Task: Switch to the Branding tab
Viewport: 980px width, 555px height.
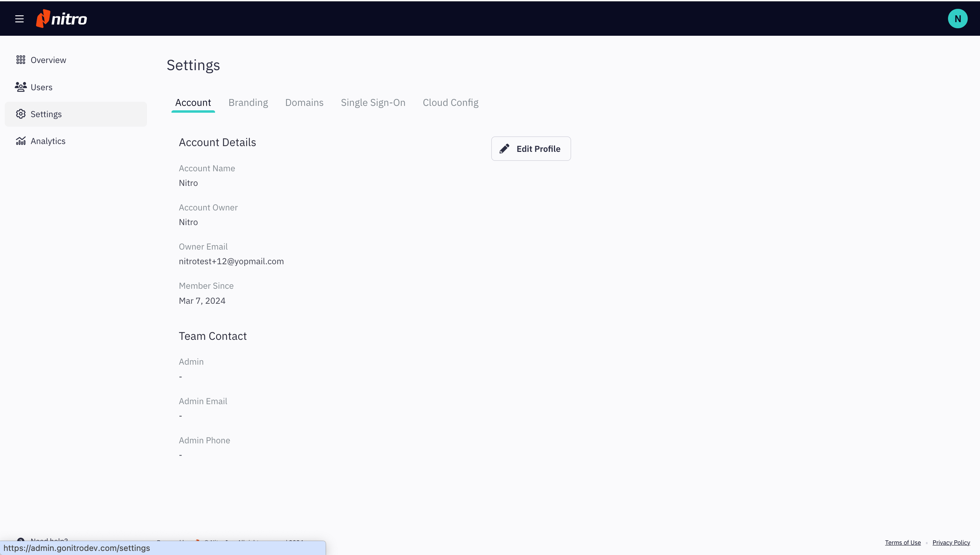Action: pyautogui.click(x=248, y=102)
